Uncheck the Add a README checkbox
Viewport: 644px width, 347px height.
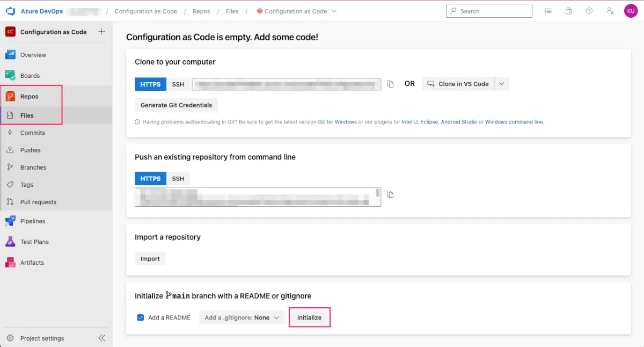tap(141, 317)
